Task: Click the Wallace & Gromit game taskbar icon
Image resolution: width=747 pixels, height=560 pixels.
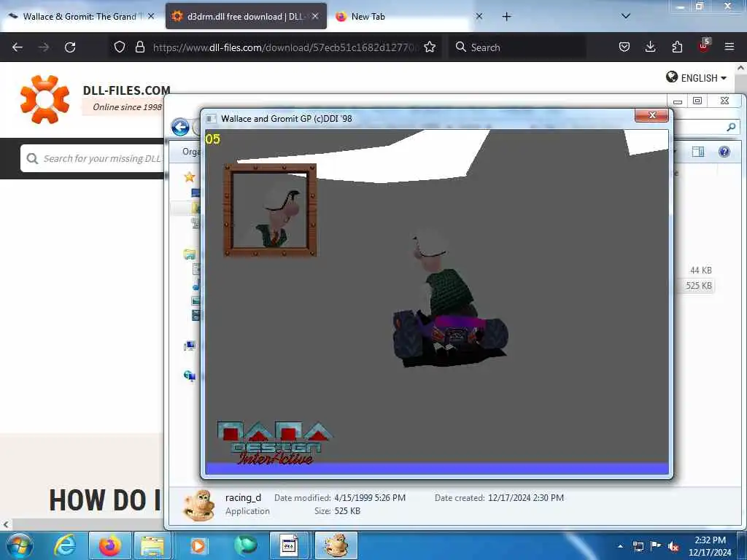Action: click(x=336, y=545)
